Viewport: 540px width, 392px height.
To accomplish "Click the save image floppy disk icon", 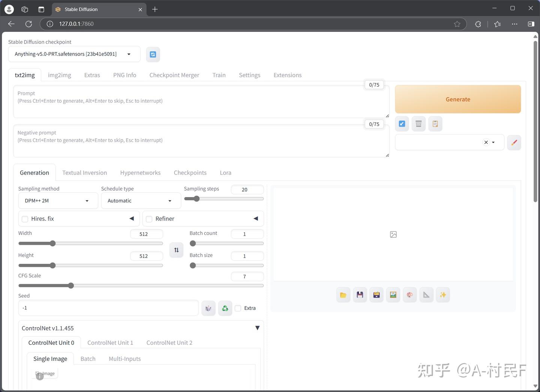I will click(x=360, y=295).
